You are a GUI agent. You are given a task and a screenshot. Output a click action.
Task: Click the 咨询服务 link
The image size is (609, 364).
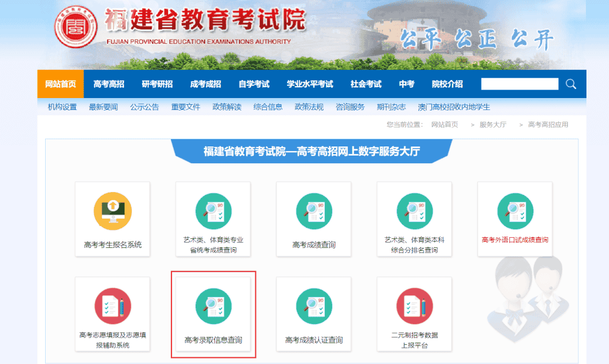(350, 106)
